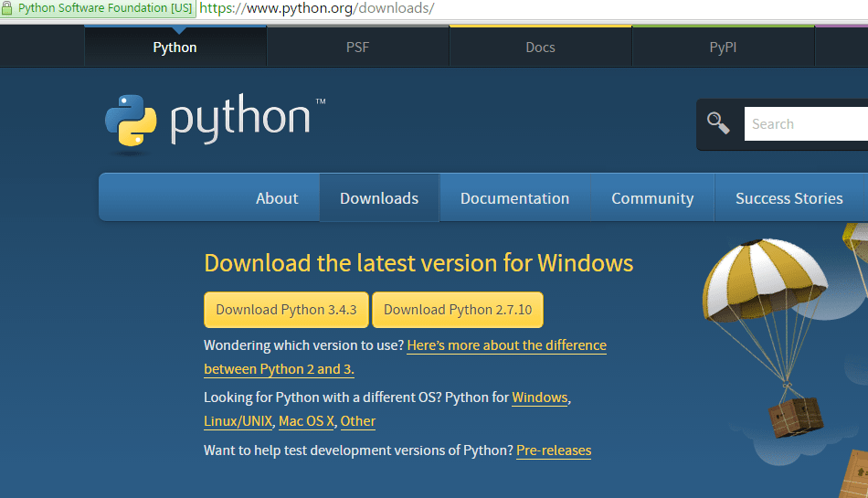Click the magnifying glass search icon
868x498 pixels.
pos(718,122)
